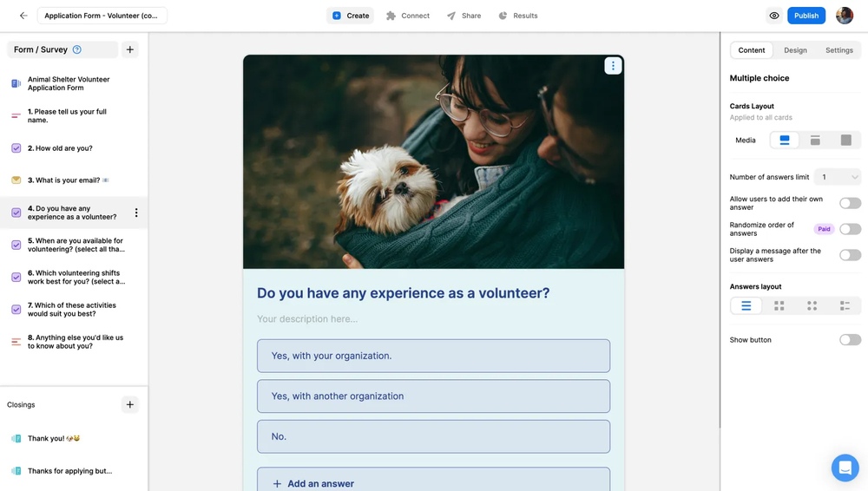This screenshot has width=868, height=491.
Task: Enable display message after user answers
Action: pos(850,255)
